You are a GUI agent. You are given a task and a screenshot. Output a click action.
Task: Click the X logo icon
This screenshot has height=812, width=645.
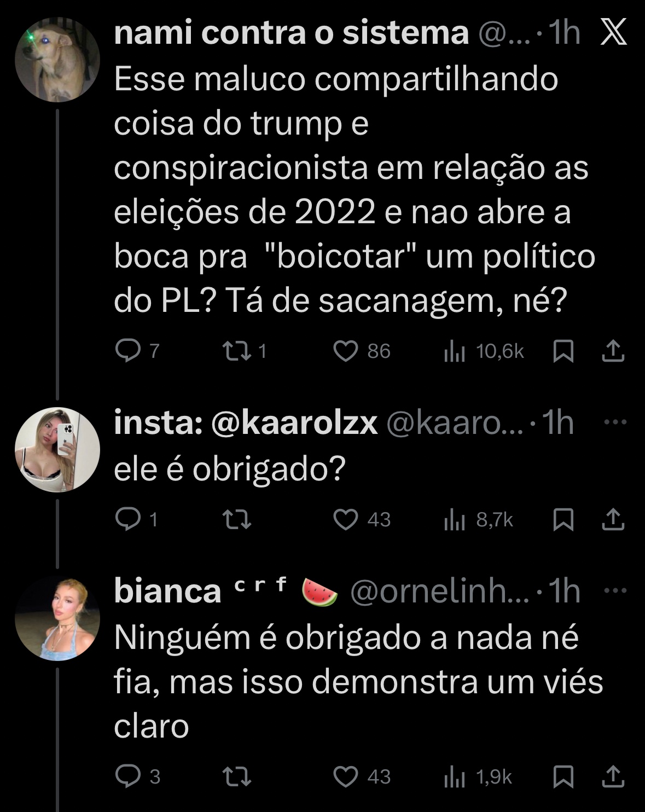click(x=613, y=34)
